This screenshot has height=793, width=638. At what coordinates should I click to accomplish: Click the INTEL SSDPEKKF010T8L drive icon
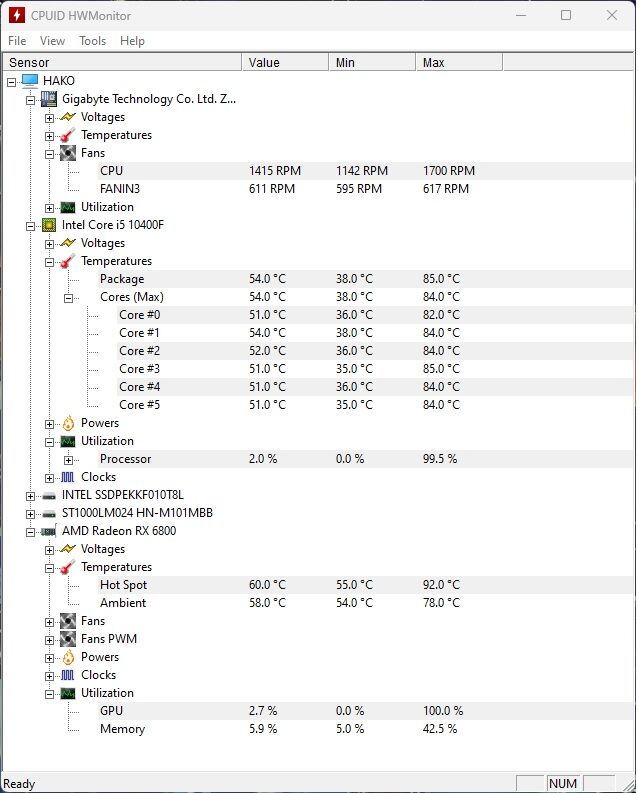click(x=49, y=496)
